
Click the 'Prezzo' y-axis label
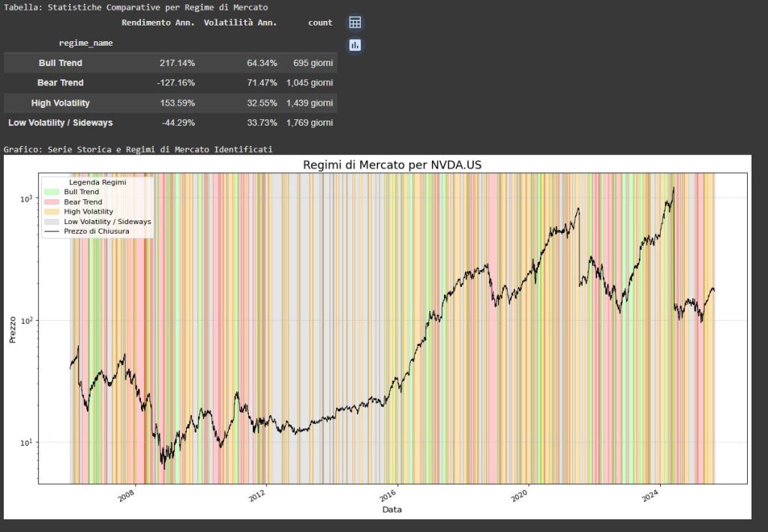(x=13, y=330)
